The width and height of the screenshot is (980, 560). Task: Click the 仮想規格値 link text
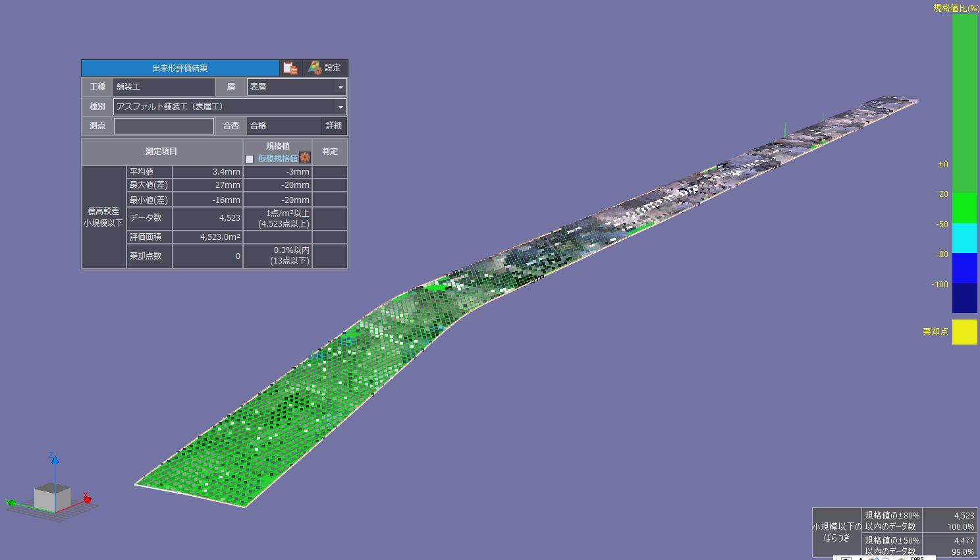click(x=277, y=159)
